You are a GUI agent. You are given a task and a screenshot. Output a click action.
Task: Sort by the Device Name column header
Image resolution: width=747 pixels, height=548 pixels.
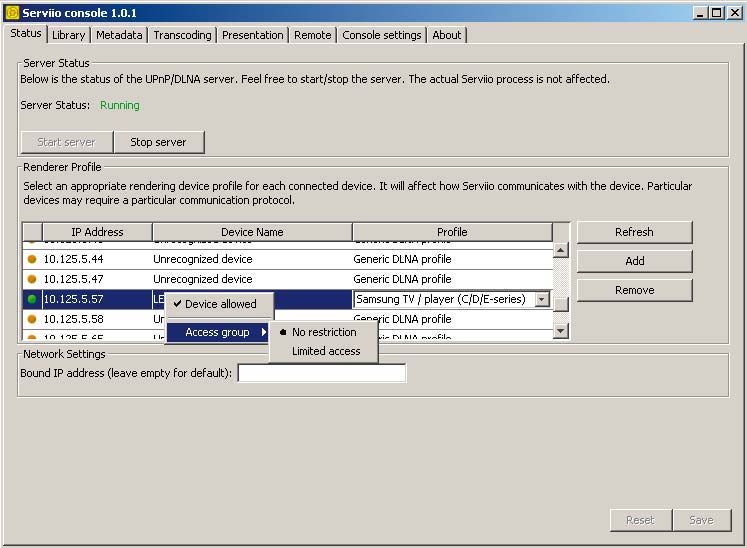point(252,232)
